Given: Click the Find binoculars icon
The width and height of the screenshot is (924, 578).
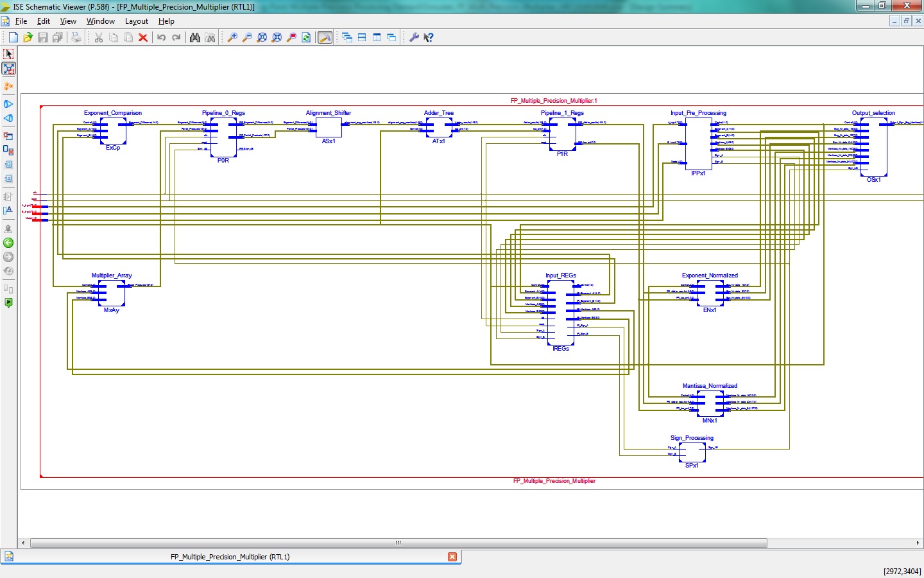Looking at the screenshot, I should click(195, 38).
